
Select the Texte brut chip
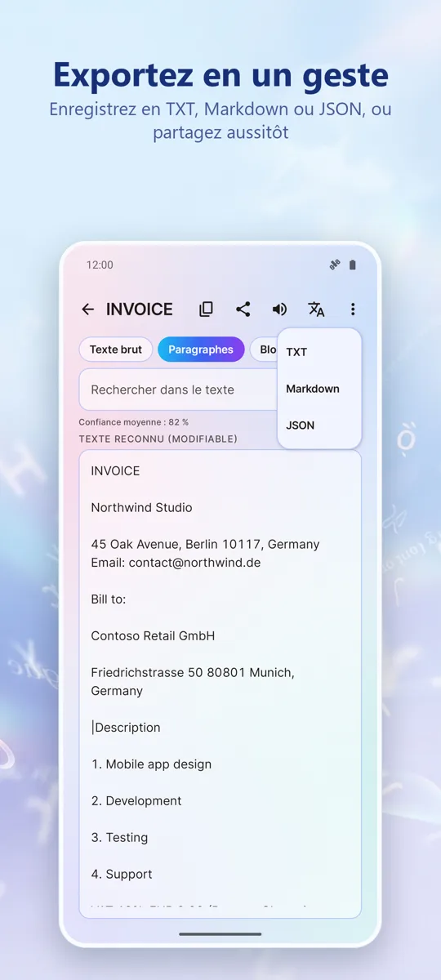[x=116, y=350]
